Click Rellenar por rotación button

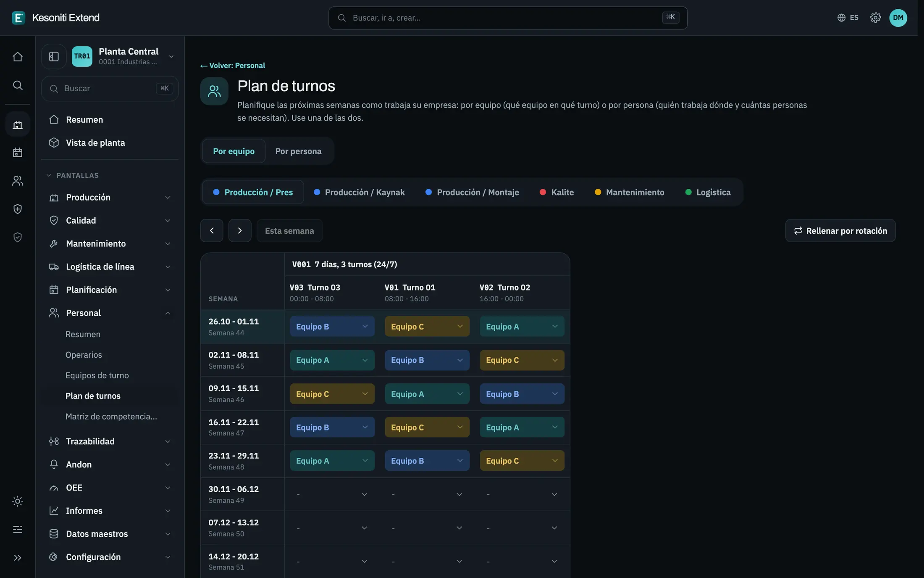click(x=840, y=230)
